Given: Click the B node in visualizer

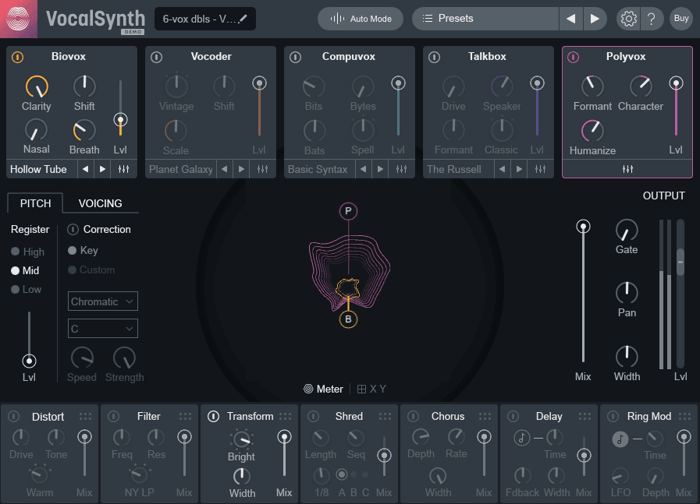Looking at the screenshot, I should click(x=348, y=319).
